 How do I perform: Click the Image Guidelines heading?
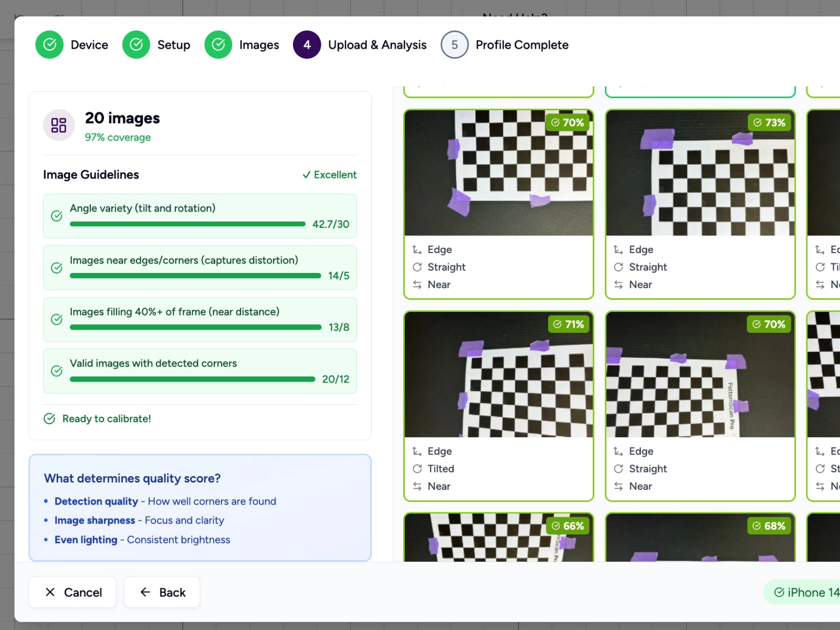[91, 175]
